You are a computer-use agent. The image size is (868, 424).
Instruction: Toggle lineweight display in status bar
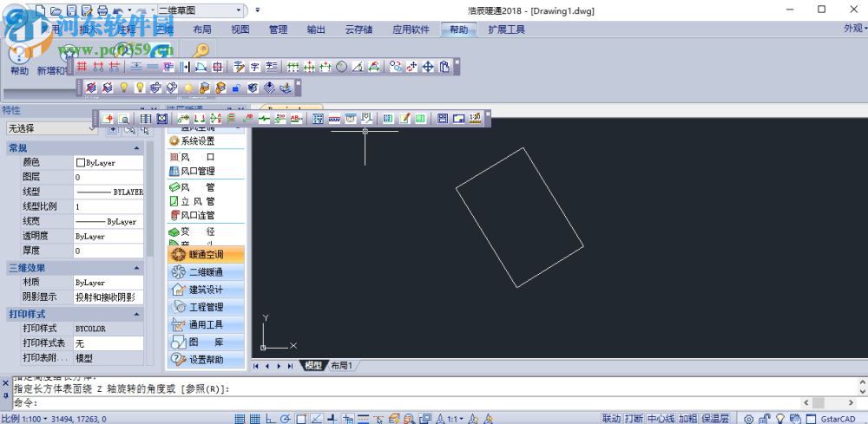pos(363,419)
